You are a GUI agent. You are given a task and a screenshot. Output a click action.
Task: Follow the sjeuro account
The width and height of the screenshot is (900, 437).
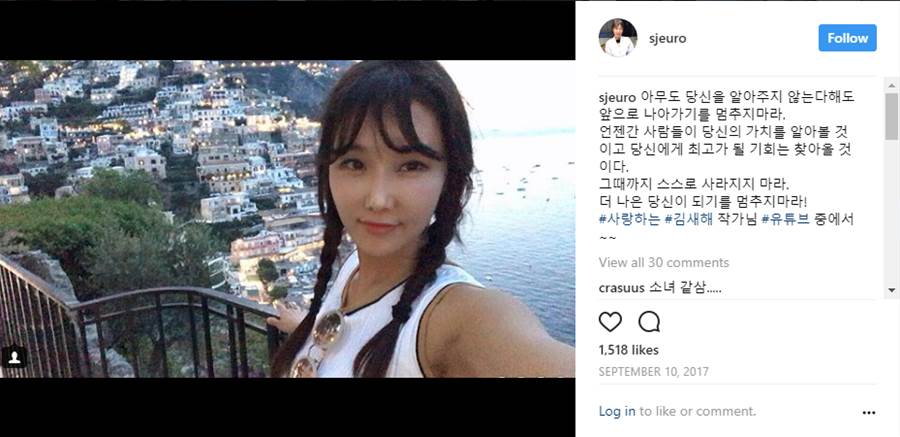pos(847,38)
